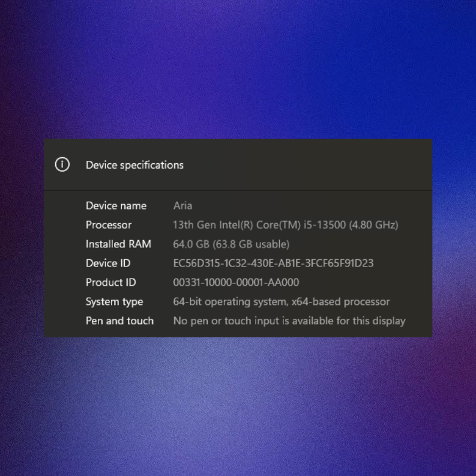Image resolution: width=476 pixels, height=476 pixels.
Task: Click the Pen and touch label
Action: click(x=119, y=321)
